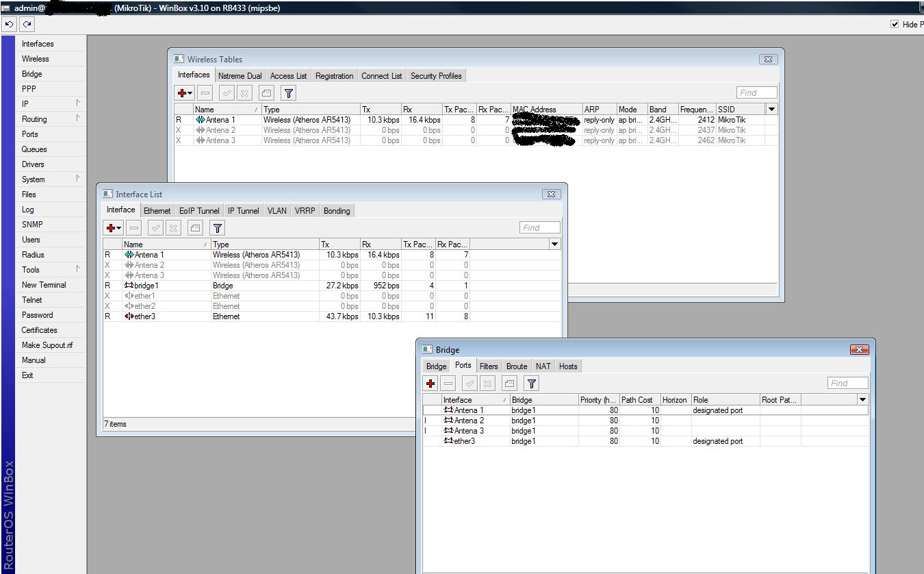
Task: Click the remove (minus) button in Interface List
Action: coord(133,228)
